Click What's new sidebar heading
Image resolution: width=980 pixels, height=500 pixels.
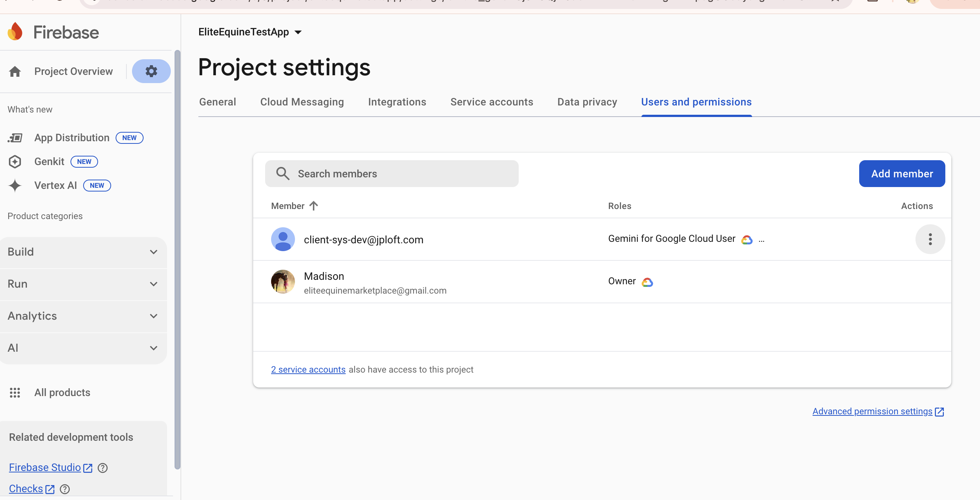[30, 109]
